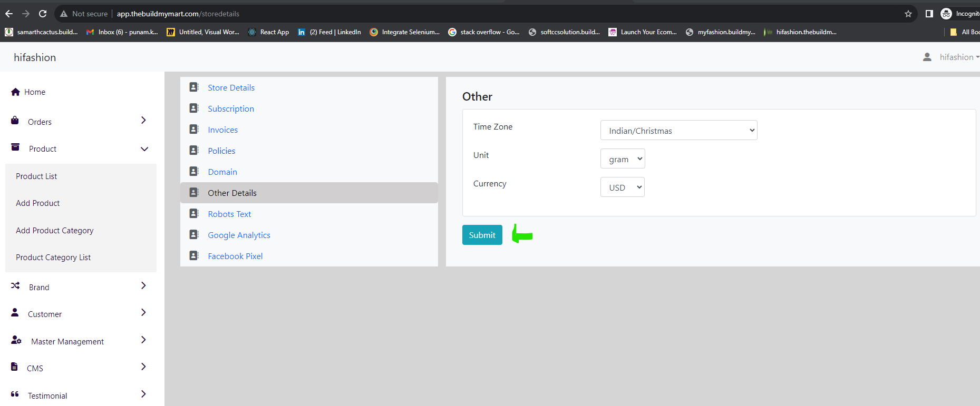Open hifashion user account dropdown

click(959, 57)
